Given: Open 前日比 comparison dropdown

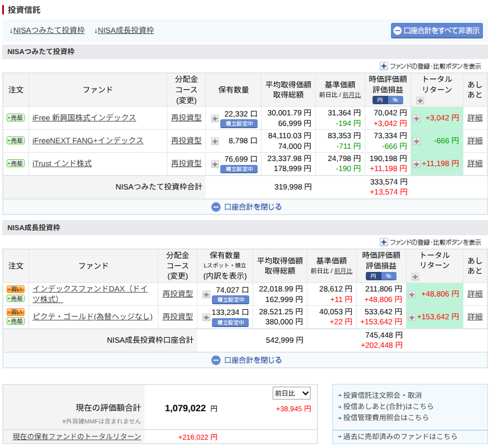Looking at the screenshot, I should click(x=292, y=393).
